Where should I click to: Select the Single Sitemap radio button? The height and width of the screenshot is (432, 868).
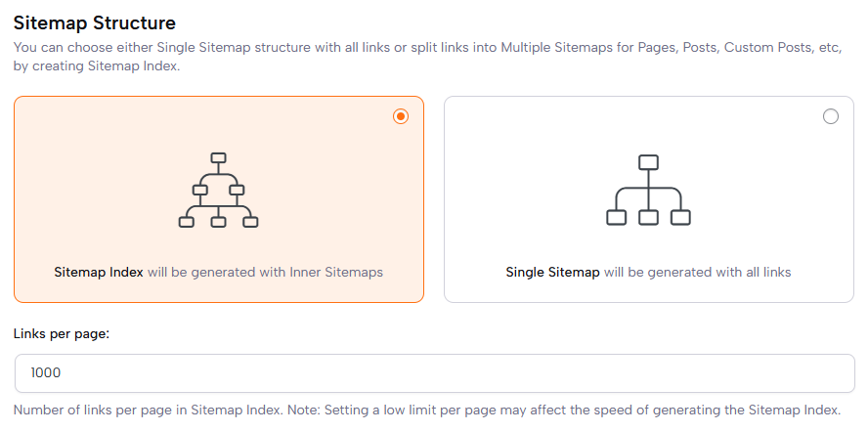(831, 116)
